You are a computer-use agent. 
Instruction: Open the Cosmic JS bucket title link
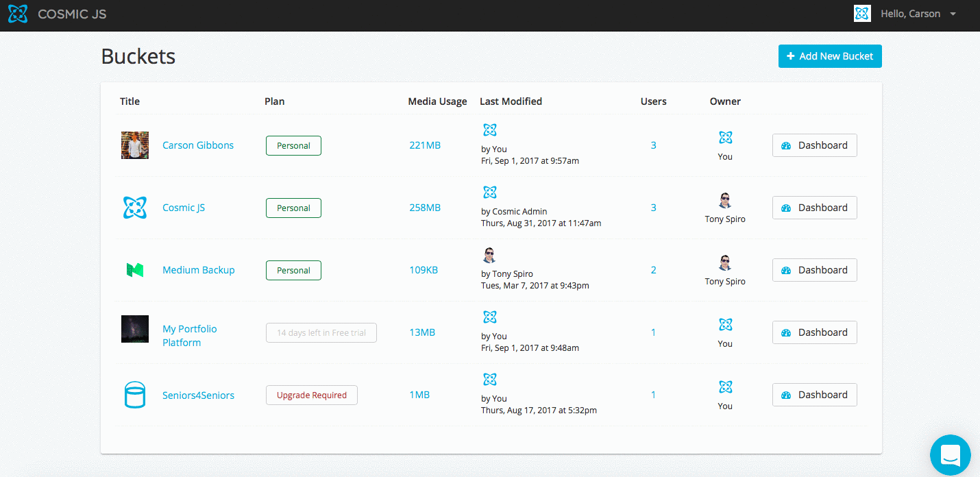pos(184,208)
